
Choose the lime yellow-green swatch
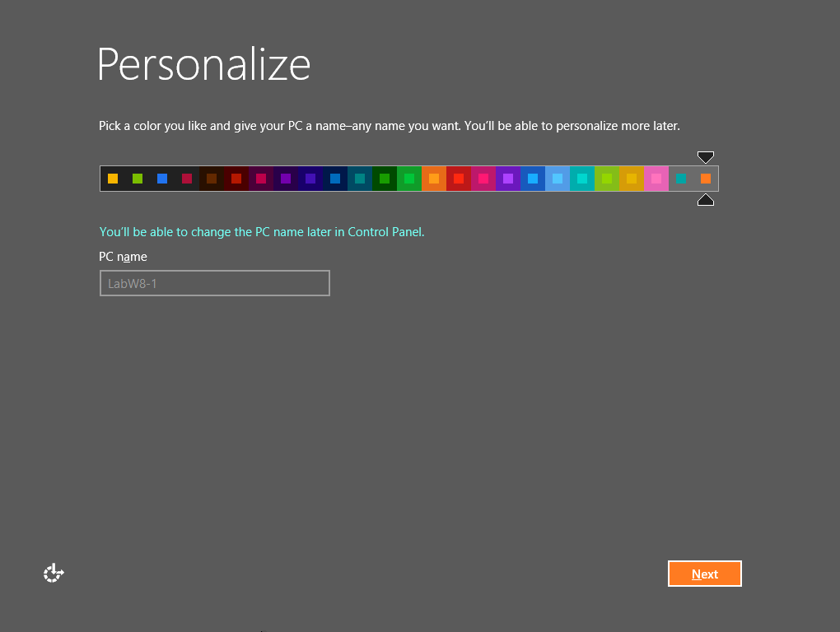607,179
